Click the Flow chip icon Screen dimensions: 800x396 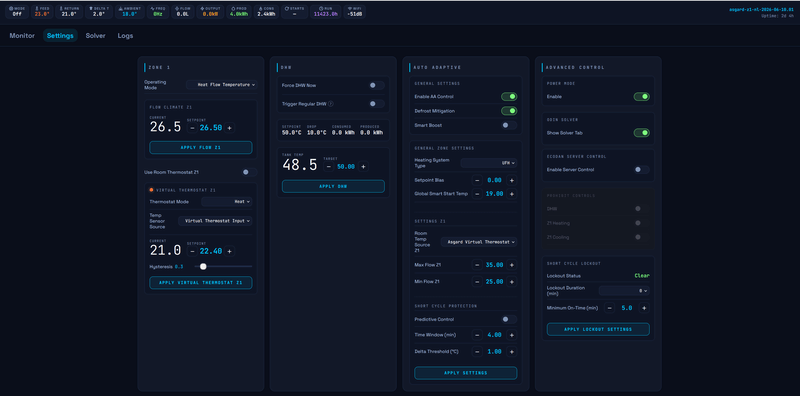pos(177,9)
